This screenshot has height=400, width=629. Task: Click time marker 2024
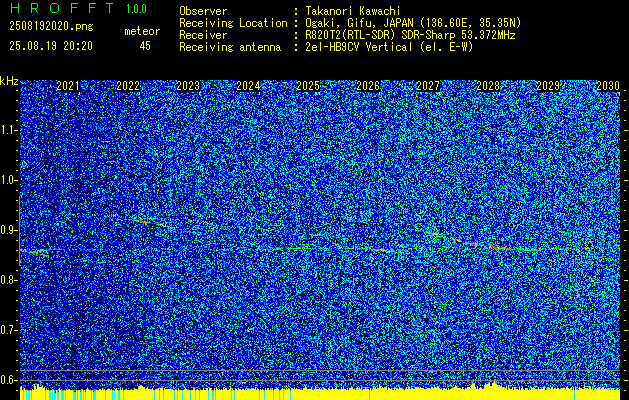click(248, 86)
